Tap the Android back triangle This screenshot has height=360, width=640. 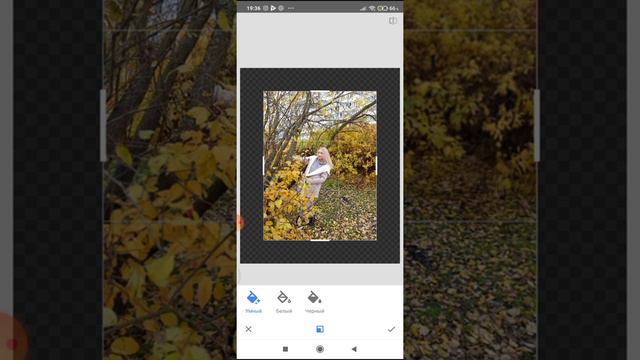click(354, 349)
